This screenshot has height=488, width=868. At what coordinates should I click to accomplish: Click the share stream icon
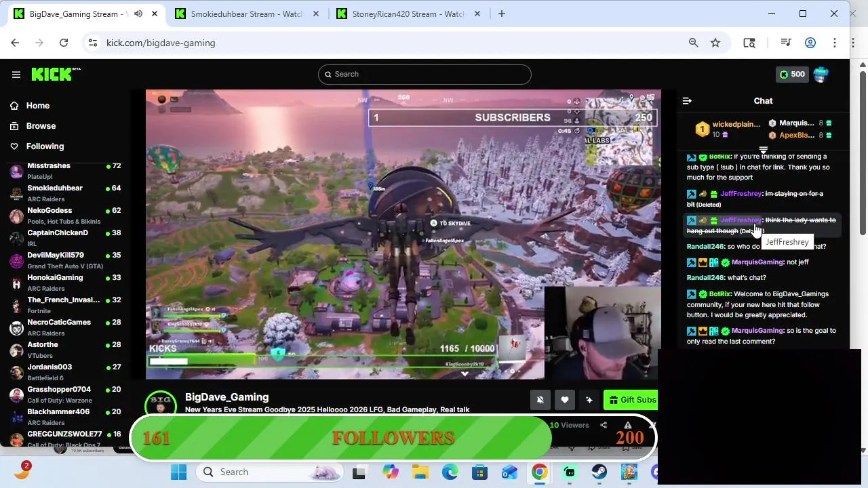coord(604,425)
